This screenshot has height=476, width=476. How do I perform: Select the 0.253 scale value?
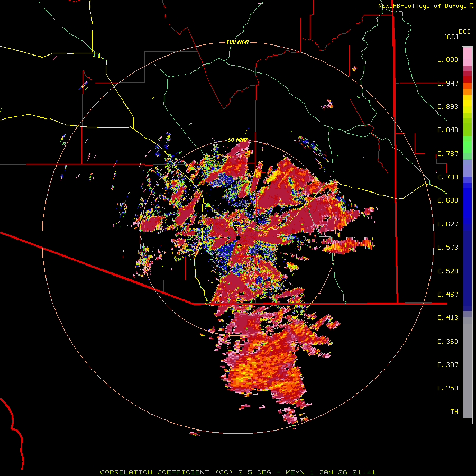pyautogui.click(x=448, y=388)
